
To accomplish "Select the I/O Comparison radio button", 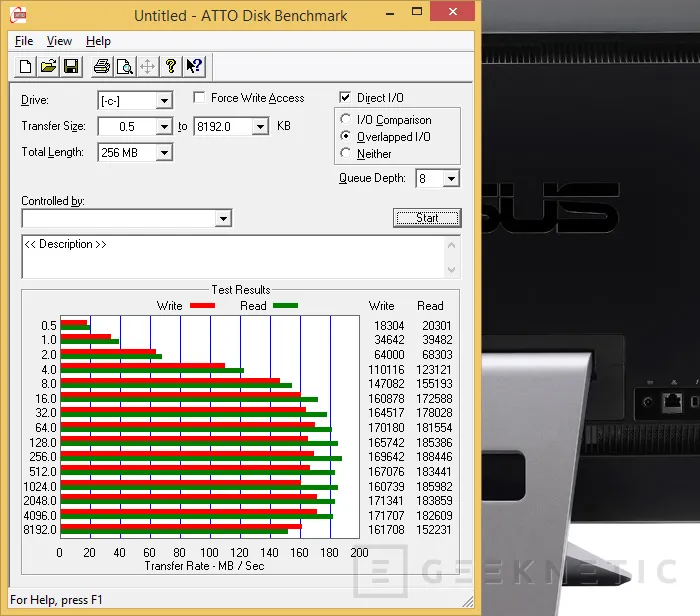I will (x=346, y=119).
